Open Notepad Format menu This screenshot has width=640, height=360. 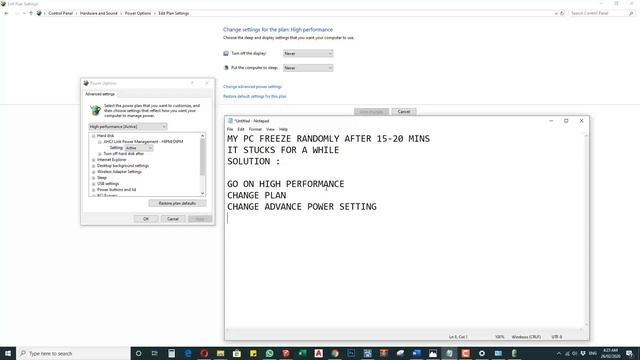[x=255, y=129]
